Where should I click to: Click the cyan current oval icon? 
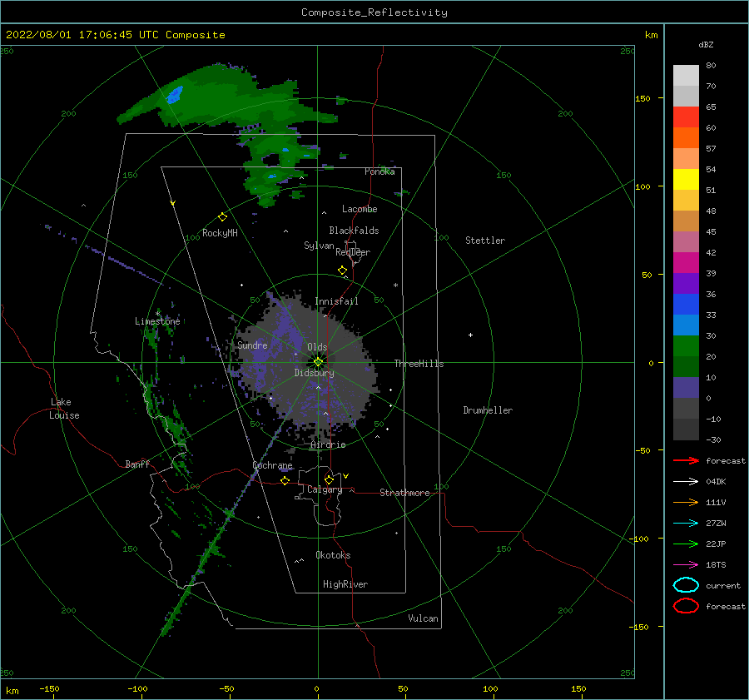pyautogui.click(x=686, y=585)
